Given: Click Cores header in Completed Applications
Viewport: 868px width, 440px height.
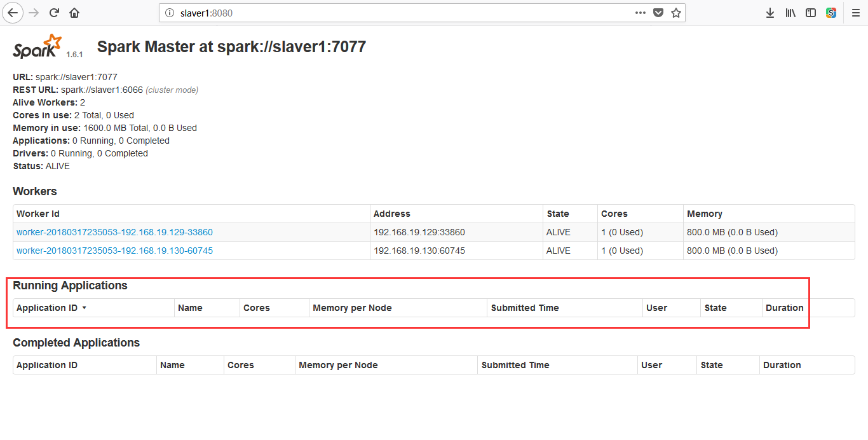Looking at the screenshot, I should point(241,365).
